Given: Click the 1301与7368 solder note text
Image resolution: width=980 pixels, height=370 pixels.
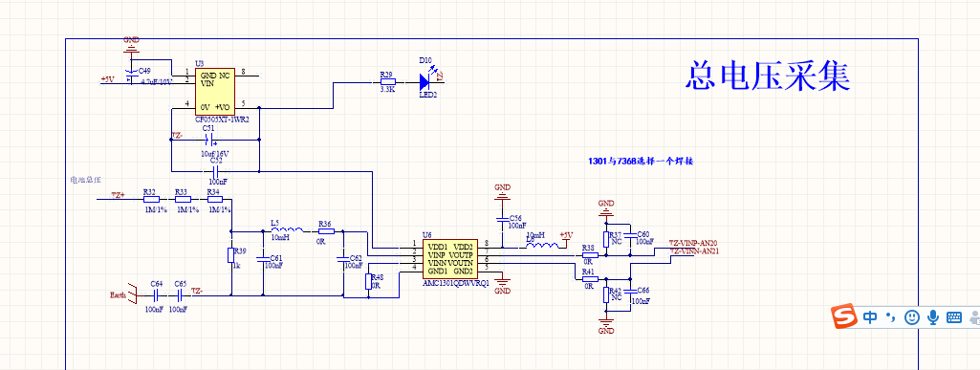Looking at the screenshot, I should tap(641, 161).
